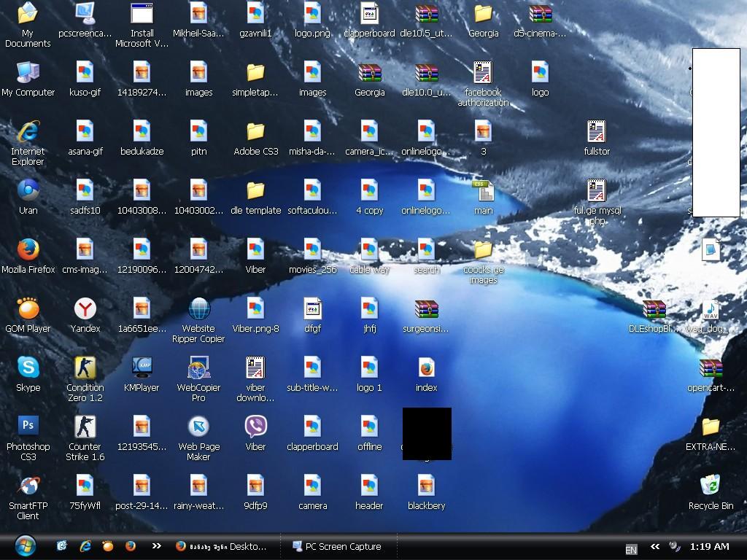Select the SmartFTP Client icon
Screen dimensions: 747x560
pyautogui.click(x=28, y=486)
